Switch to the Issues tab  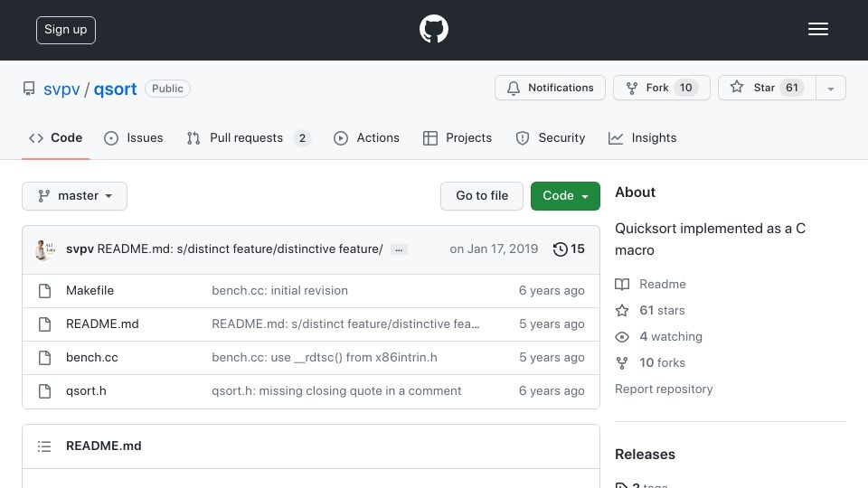tap(134, 137)
